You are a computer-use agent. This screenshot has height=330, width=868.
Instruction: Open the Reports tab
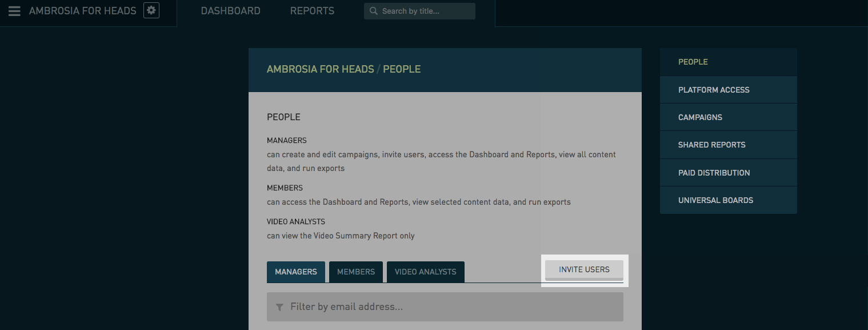312,11
